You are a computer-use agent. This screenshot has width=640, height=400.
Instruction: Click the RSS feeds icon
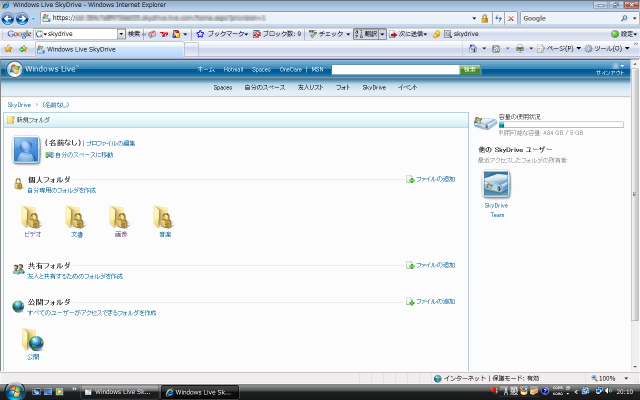point(496,49)
